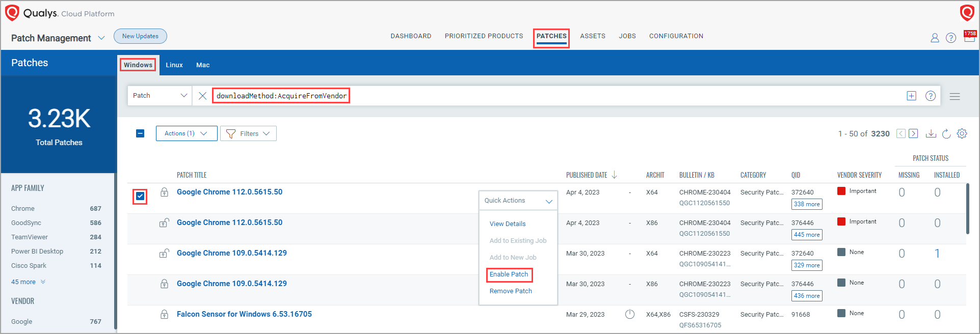980x334 pixels.
Task: Clear the search query with X icon
Action: coord(202,96)
